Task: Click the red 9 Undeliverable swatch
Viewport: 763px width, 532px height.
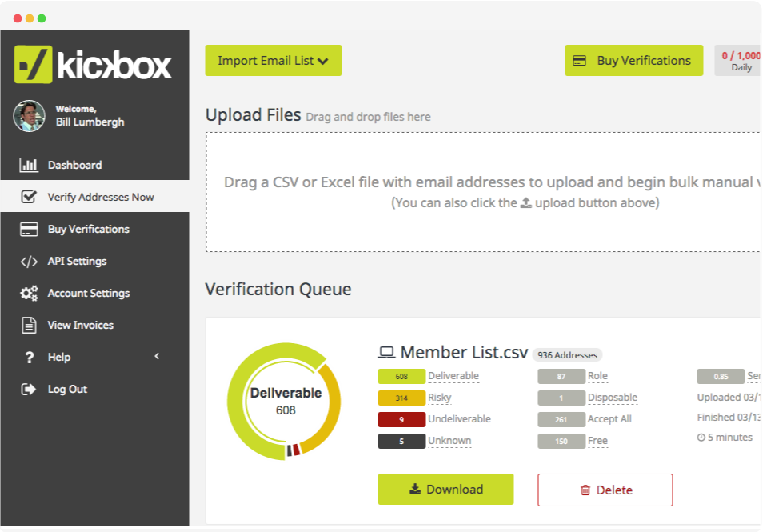Action: click(x=401, y=419)
